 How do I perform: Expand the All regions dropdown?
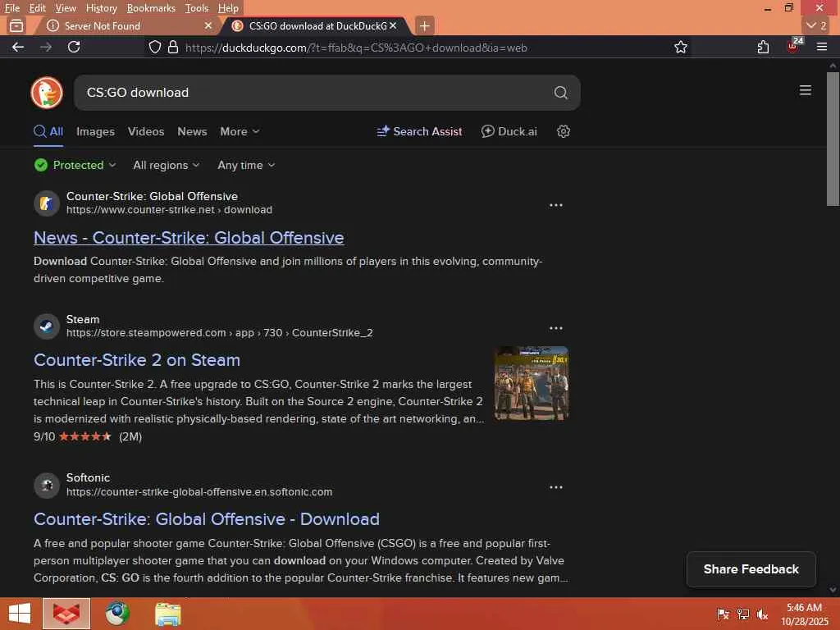coord(166,165)
